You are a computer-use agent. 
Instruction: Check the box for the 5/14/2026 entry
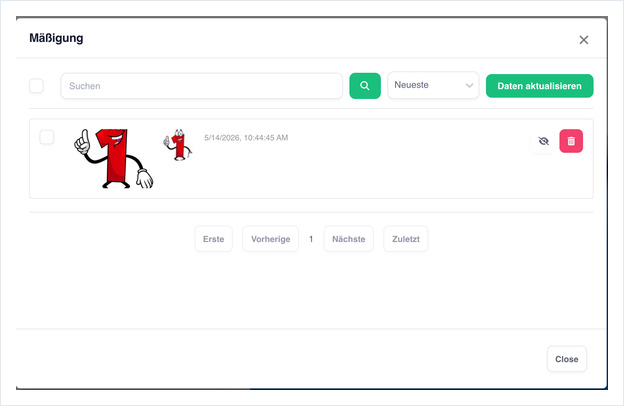47,137
